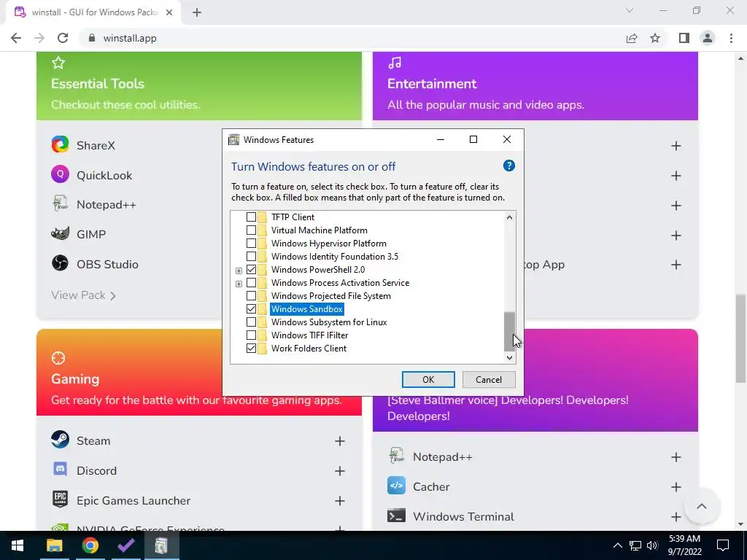Screen dimensions: 747x560
Task: Open Chrome's three-dot menu
Action: click(x=731, y=38)
